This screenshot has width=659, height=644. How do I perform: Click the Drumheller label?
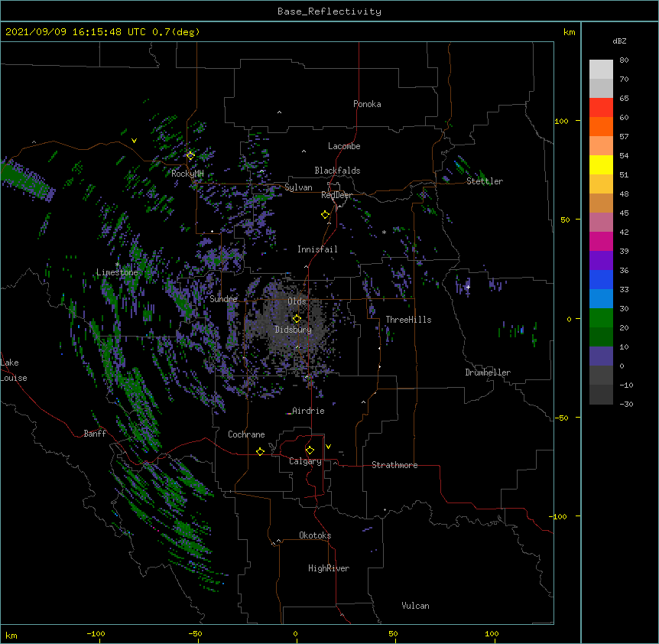pyautogui.click(x=488, y=372)
